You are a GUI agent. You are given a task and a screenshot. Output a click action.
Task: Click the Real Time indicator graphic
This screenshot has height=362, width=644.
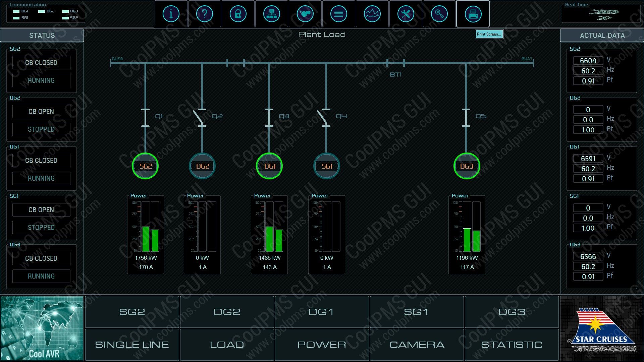click(604, 14)
